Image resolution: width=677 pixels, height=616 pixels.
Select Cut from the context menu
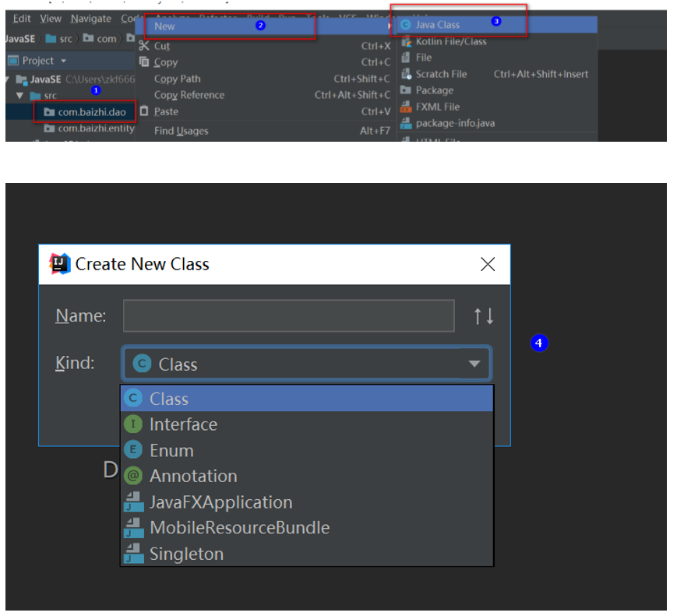[266, 46]
